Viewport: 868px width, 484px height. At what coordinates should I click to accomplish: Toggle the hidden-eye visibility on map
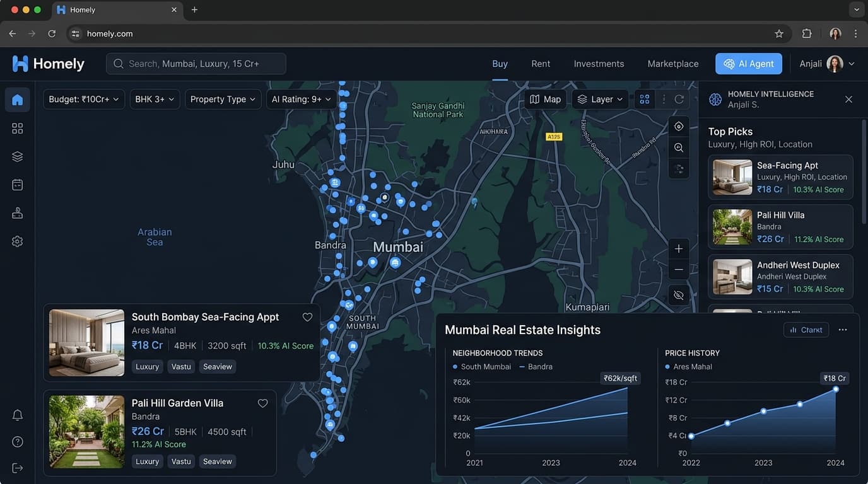(679, 295)
